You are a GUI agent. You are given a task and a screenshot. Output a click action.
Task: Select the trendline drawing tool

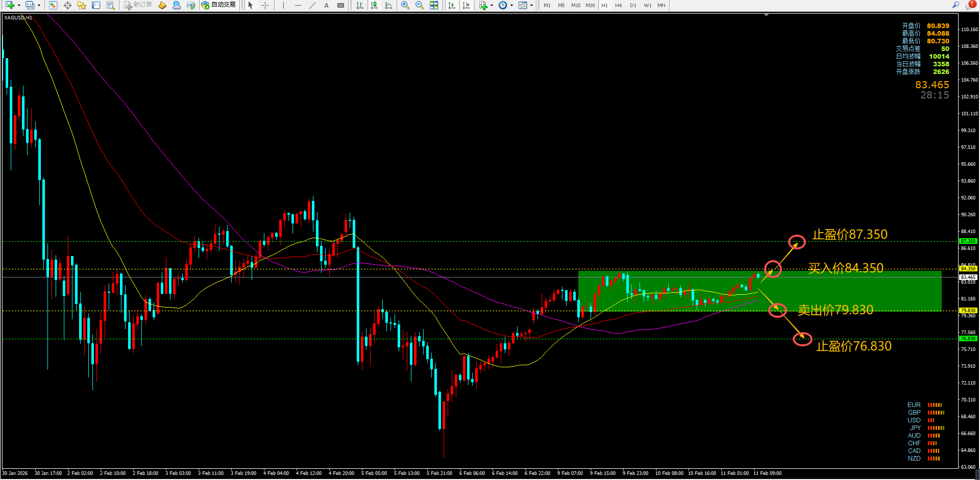[x=312, y=5]
